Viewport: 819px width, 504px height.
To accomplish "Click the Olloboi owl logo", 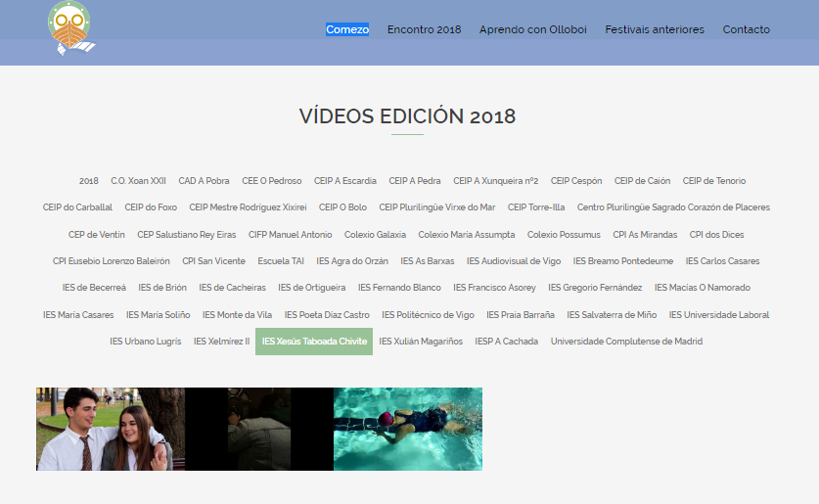I will [x=71, y=27].
